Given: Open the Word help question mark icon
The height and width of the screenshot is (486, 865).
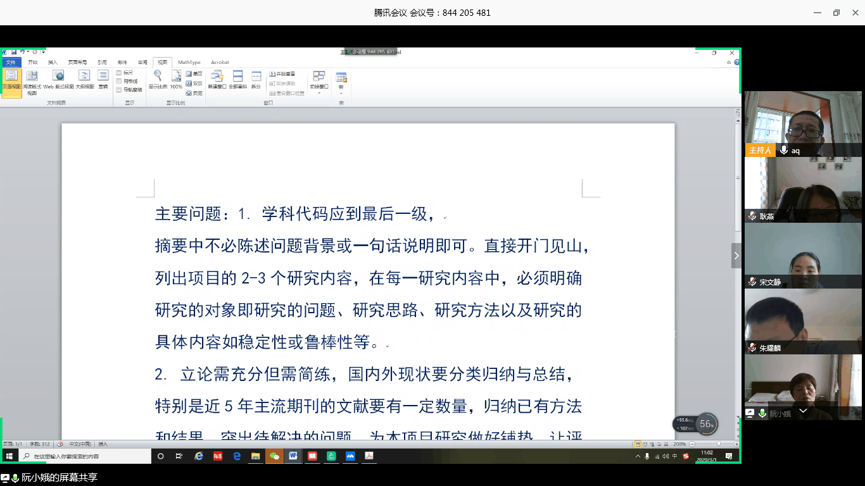Looking at the screenshot, I should point(737,62).
